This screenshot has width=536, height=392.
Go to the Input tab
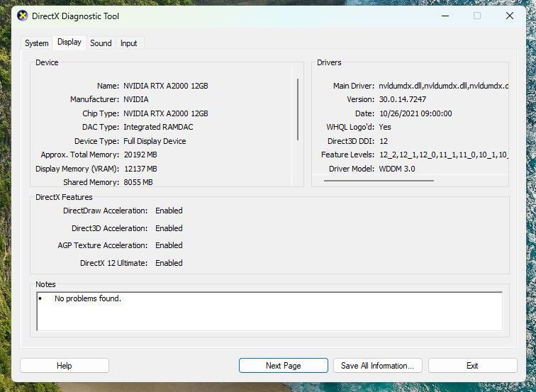click(x=129, y=43)
